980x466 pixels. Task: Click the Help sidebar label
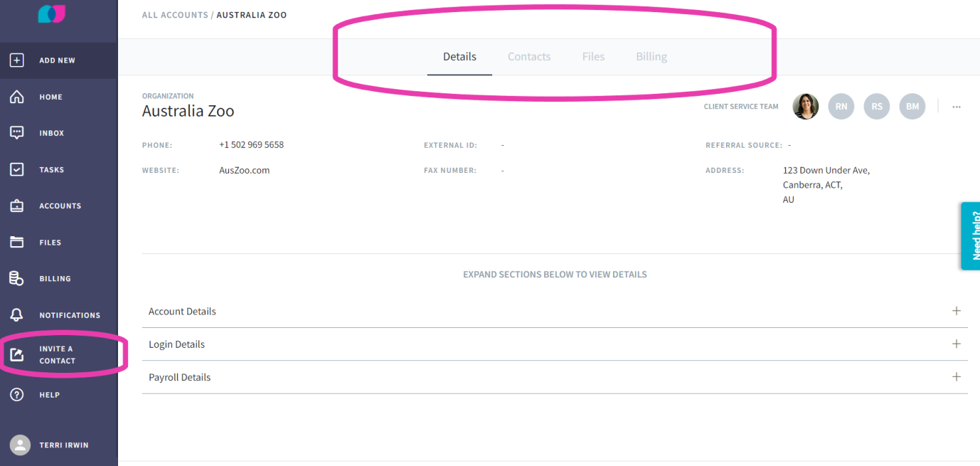49,395
